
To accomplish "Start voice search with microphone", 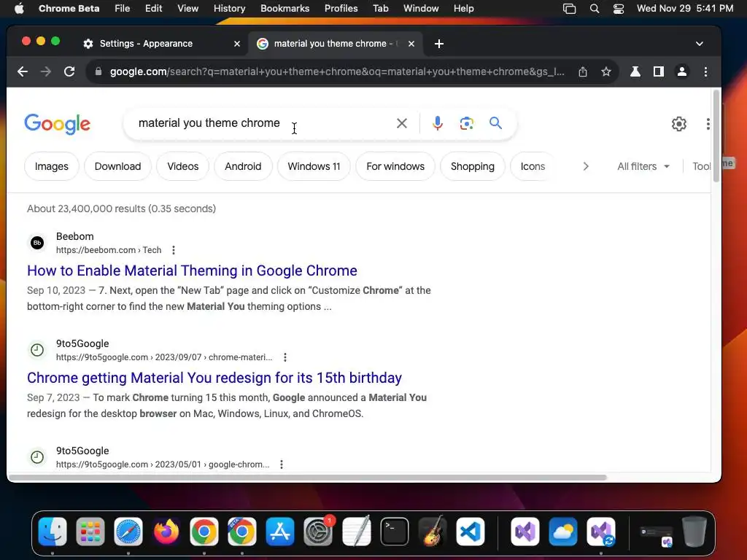I will [x=438, y=123].
